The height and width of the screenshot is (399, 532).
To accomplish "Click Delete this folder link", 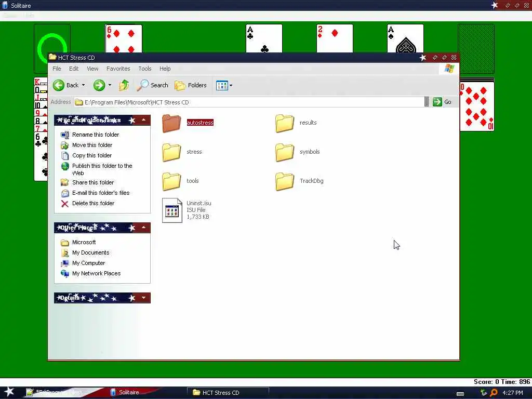I will (x=93, y=203).
